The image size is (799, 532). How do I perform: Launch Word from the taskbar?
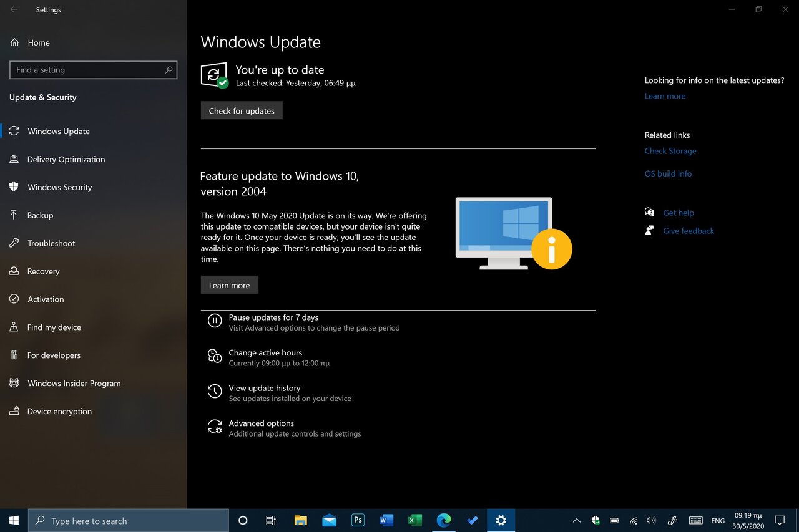386,520
